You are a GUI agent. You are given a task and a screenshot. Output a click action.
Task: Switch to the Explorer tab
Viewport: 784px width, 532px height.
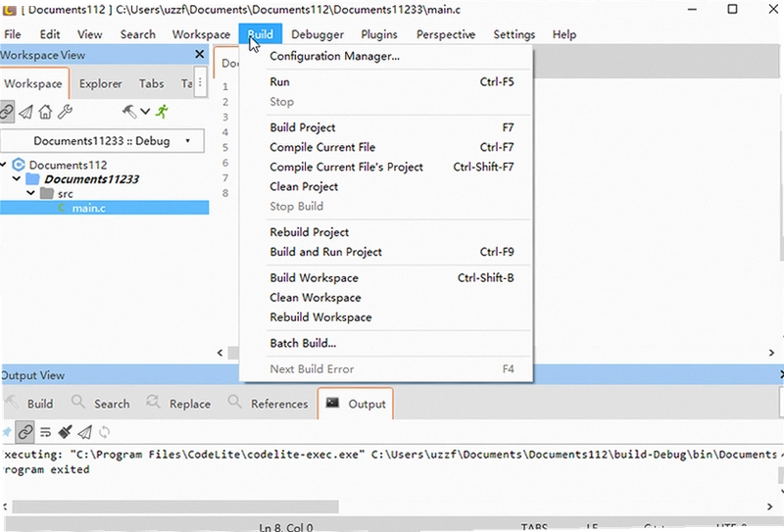point(101,83)
